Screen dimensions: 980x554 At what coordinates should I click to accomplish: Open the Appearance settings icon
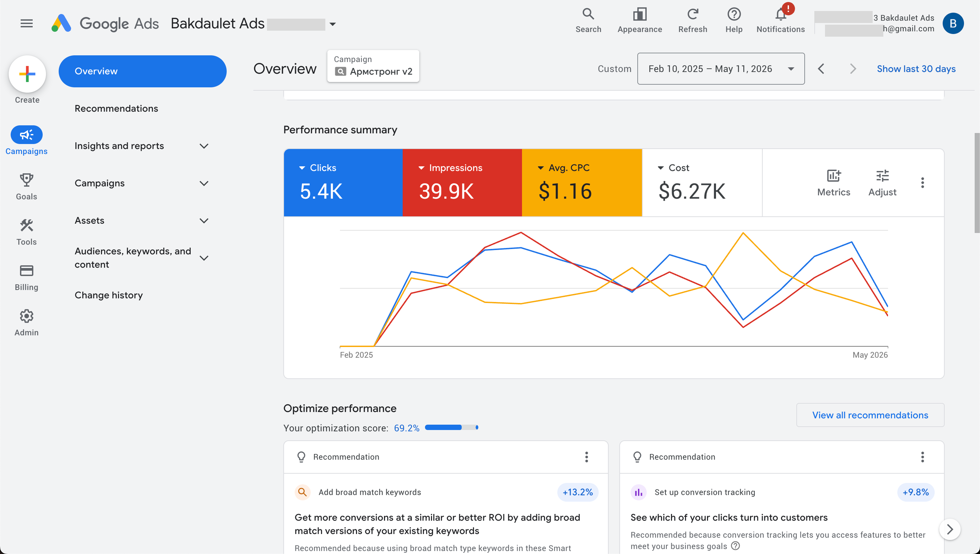click(640, 21)
